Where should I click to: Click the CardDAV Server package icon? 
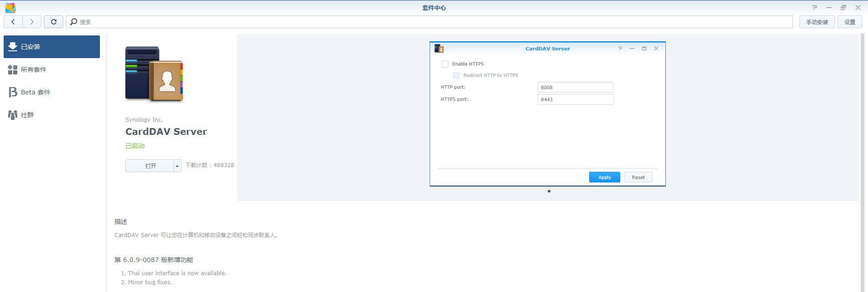(x=154, y=74)
